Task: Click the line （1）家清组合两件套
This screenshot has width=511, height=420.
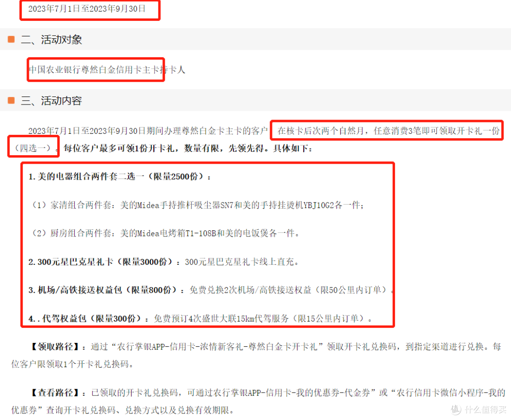Action: pyautogui.click(x=196, y=205)
